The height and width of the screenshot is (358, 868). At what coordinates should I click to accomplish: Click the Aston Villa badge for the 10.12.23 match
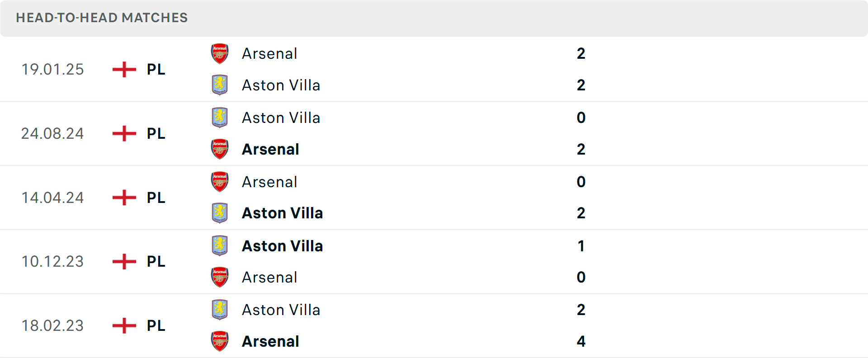[x=220, y=246]
